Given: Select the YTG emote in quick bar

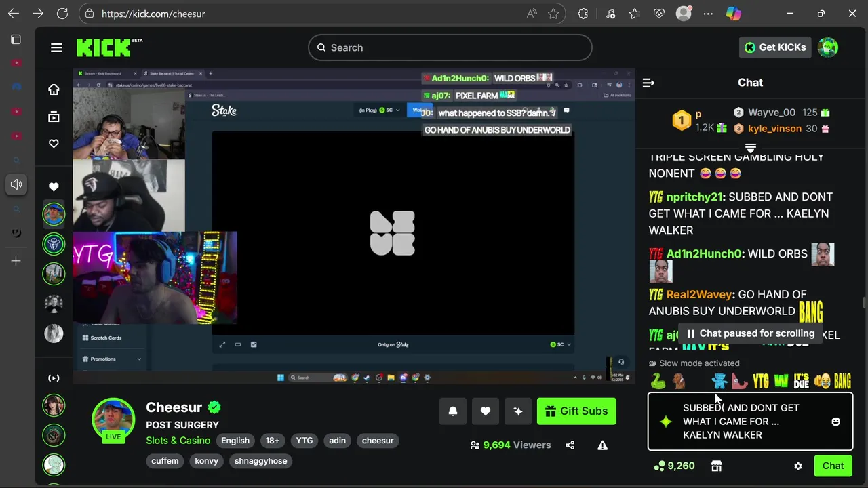Looking at the screenshot, I should click(x=761, y=382).
